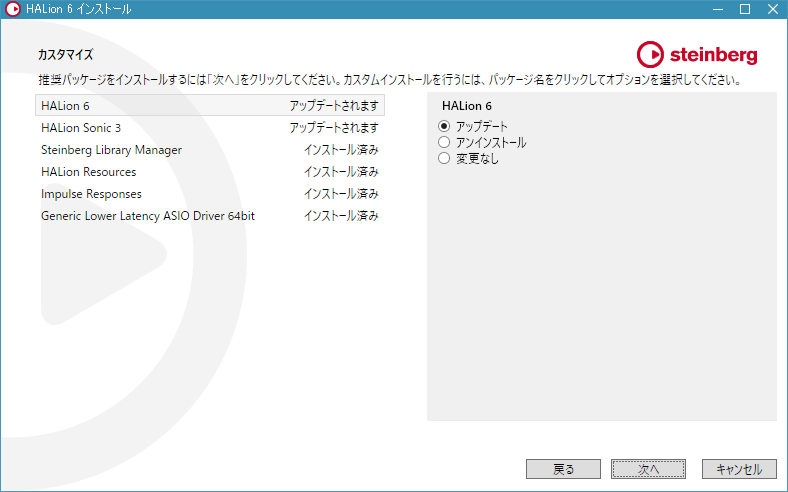
Task: Click the 次へ button
Action: click(648, 469)
